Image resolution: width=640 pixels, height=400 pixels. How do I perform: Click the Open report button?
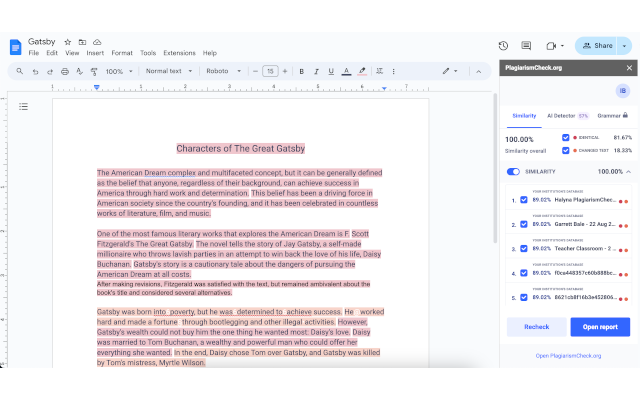coord(600,327)
